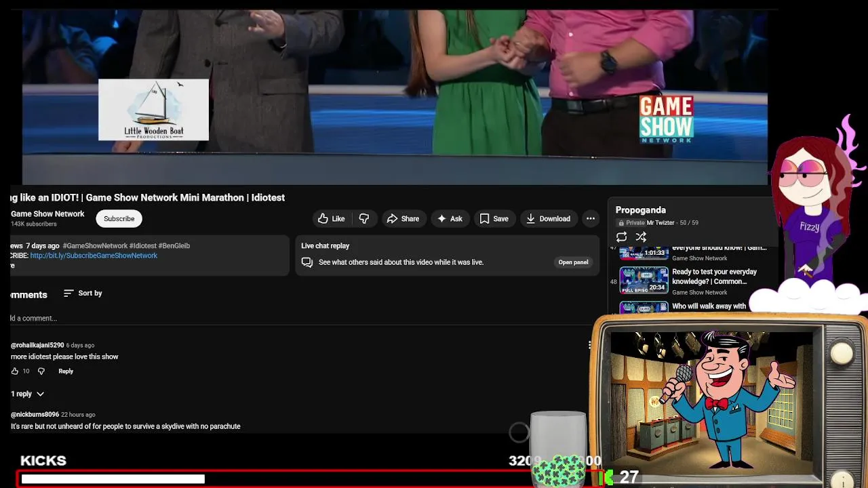Click the Little Wooden Boat logo in video

pos(153,110)
